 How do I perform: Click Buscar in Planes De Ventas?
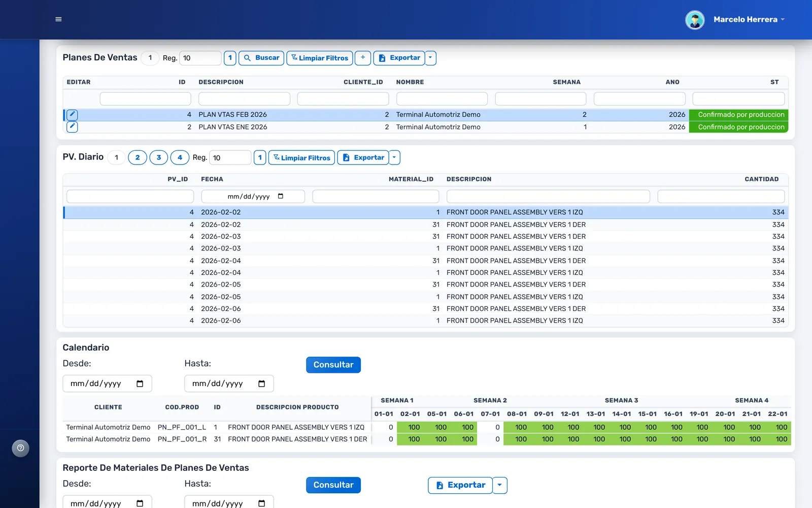click(x=261, y=58)
